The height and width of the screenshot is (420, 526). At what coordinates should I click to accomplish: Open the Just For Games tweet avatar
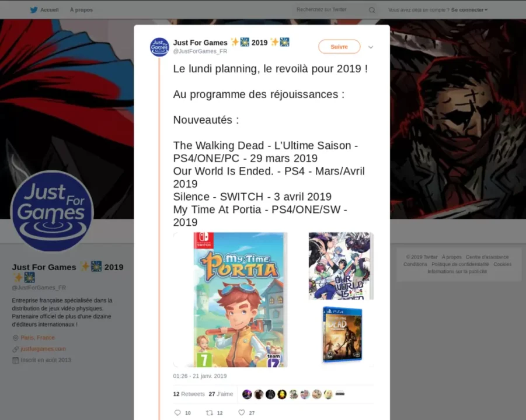(159, 47)
